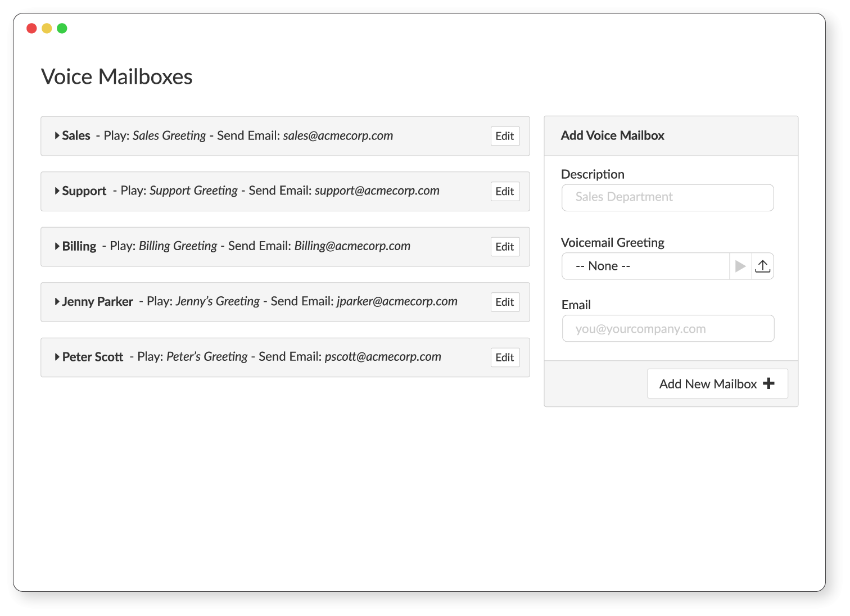
Task: Edit Peter Scott's mailbox
Action: 504,357
